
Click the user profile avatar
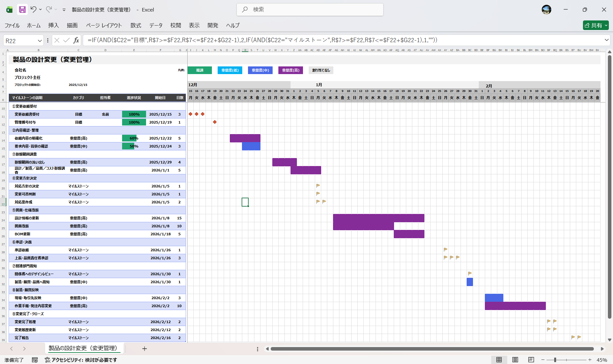(546, 10)
